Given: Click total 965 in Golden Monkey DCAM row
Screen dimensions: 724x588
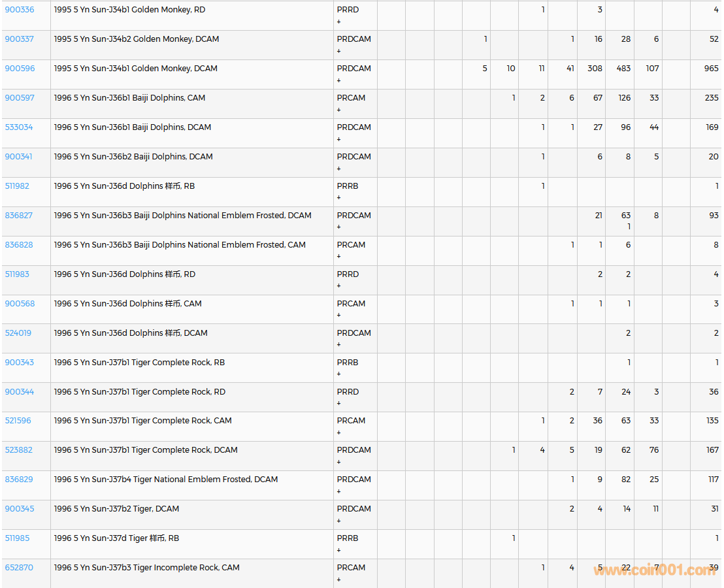Looking at the screenshot, I should (x=711, y=69).
